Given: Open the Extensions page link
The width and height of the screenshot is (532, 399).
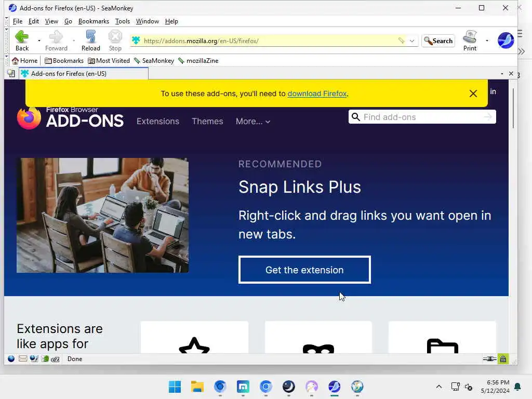Looking at the screenshot, I should pos(158,121).
